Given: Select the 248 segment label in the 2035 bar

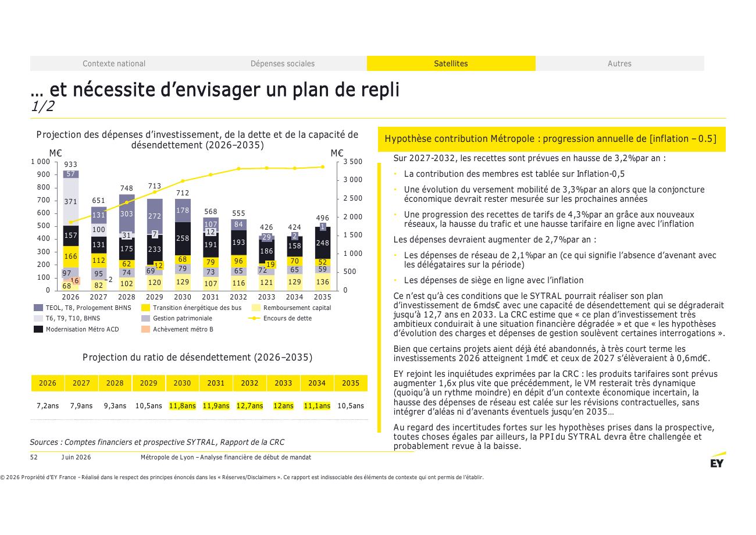Looking at the screenshot, I should (323, 242).
